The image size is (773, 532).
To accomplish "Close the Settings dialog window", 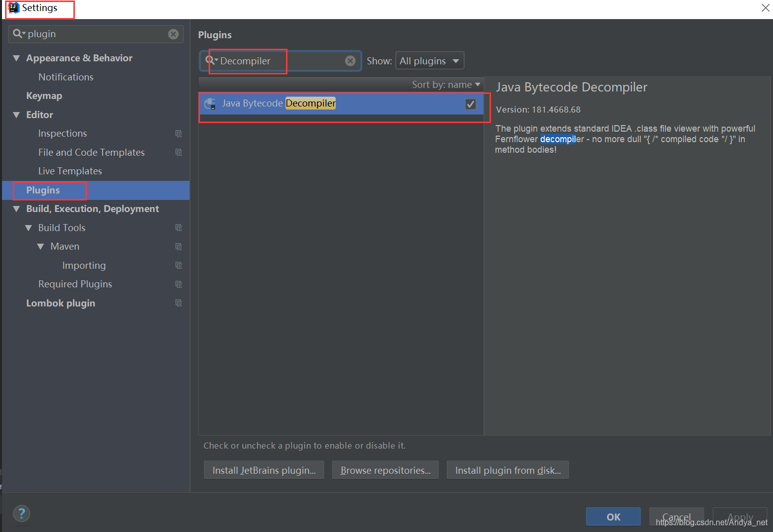I will pos(765,8).
